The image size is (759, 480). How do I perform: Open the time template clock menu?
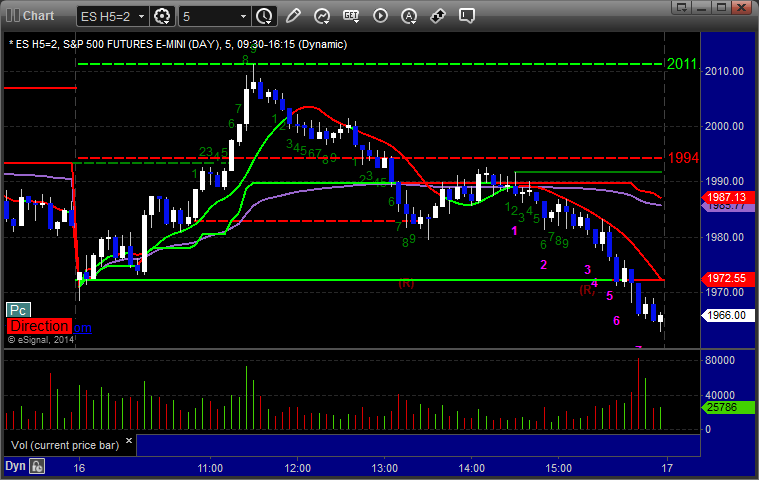[x=264, y=16]
